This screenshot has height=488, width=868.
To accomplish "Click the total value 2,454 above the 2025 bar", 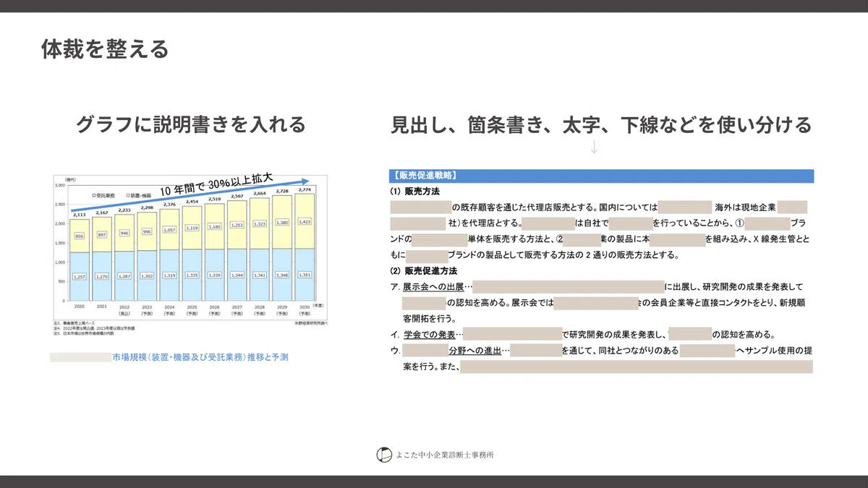I will coord(192,202).
